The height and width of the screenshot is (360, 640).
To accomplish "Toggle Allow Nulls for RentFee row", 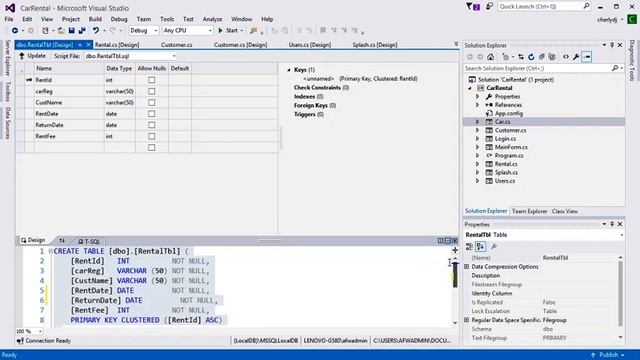I will (x=151, y=136).
